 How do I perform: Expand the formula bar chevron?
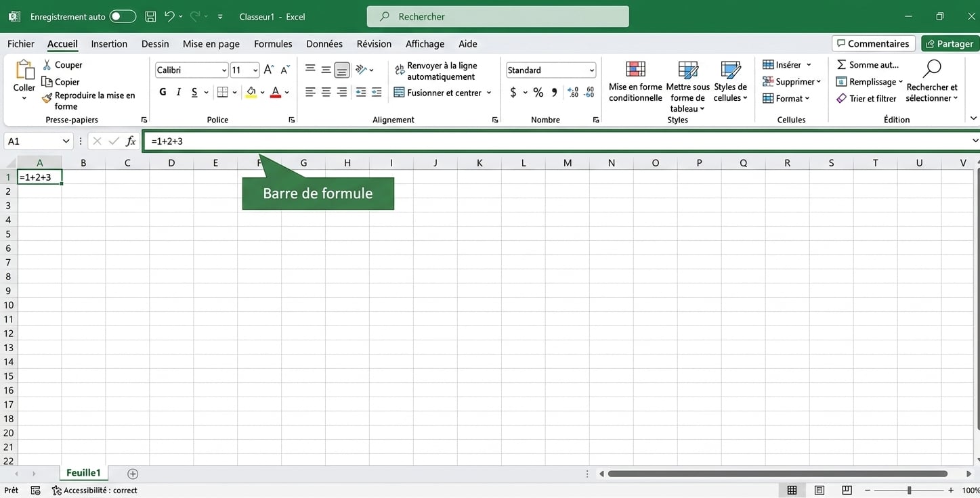[x=975, y=141]
